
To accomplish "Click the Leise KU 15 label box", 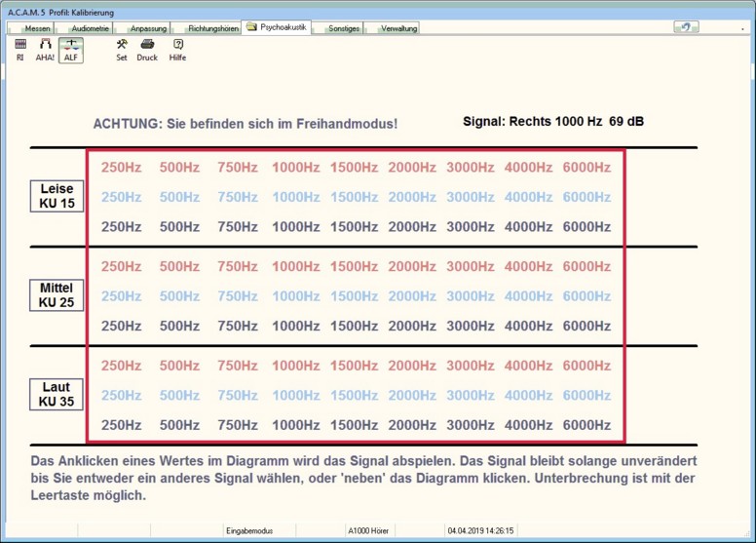I will pos(57,196).
